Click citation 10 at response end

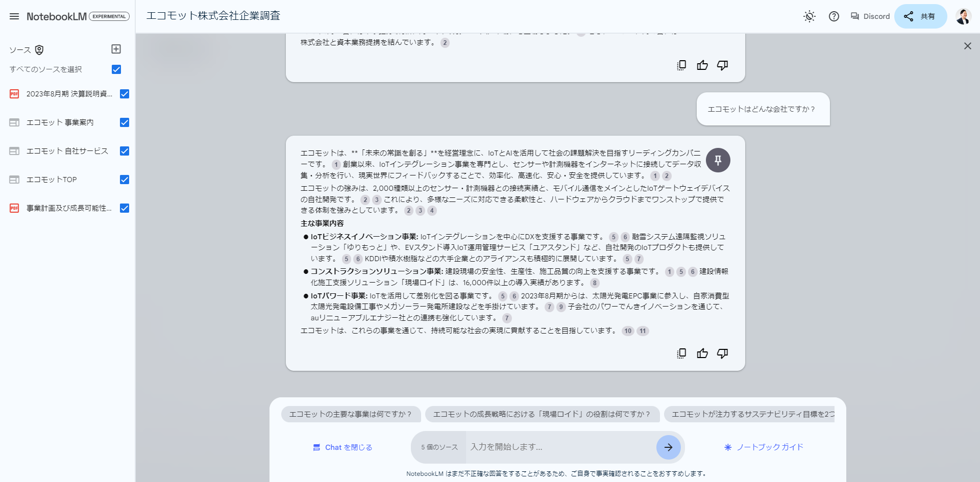pyautogui.click(x=628, y=331)
